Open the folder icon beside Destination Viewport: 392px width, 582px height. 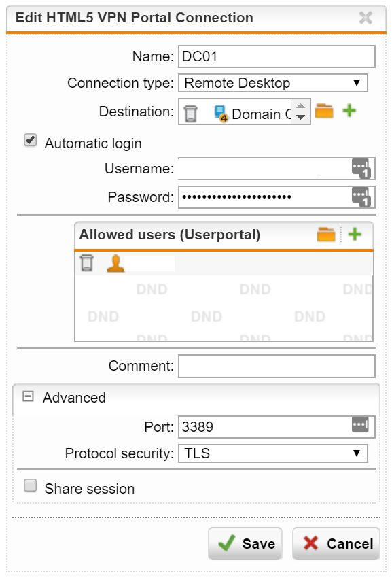324,111
